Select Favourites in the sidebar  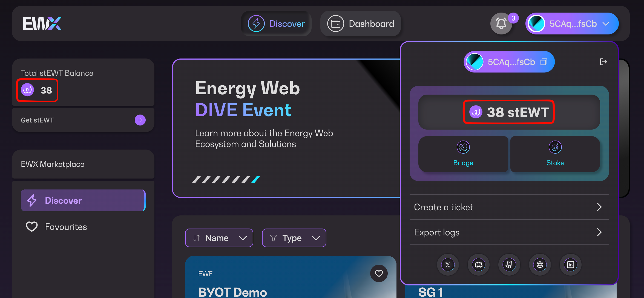[x=66, y=227]
